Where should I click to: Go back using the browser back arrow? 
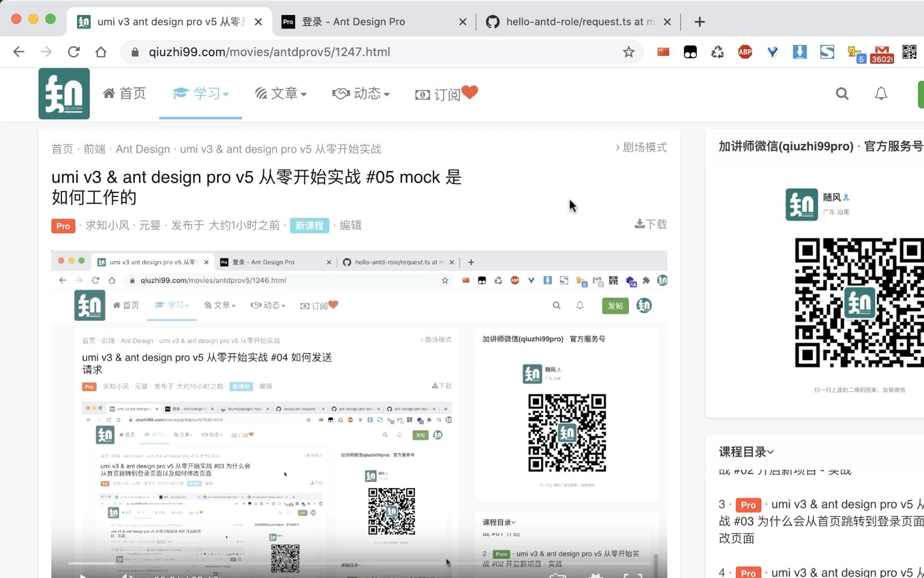[x=19, y=52]
